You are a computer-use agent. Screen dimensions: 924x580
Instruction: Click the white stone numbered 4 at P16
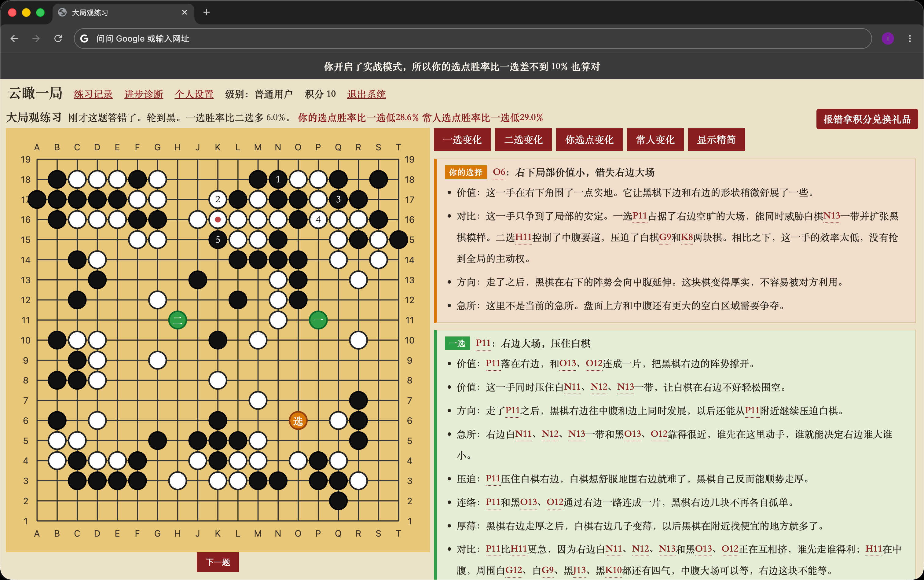pyautogui.click(x=318, y=219)
